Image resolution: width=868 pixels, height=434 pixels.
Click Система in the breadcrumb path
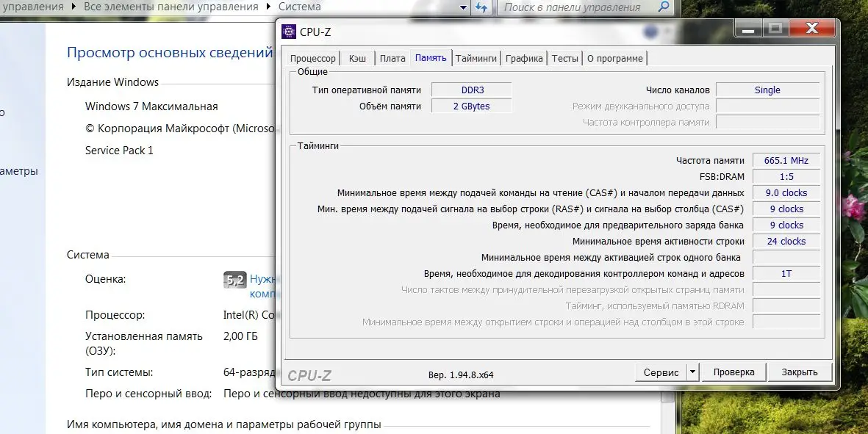click(299, 7)
